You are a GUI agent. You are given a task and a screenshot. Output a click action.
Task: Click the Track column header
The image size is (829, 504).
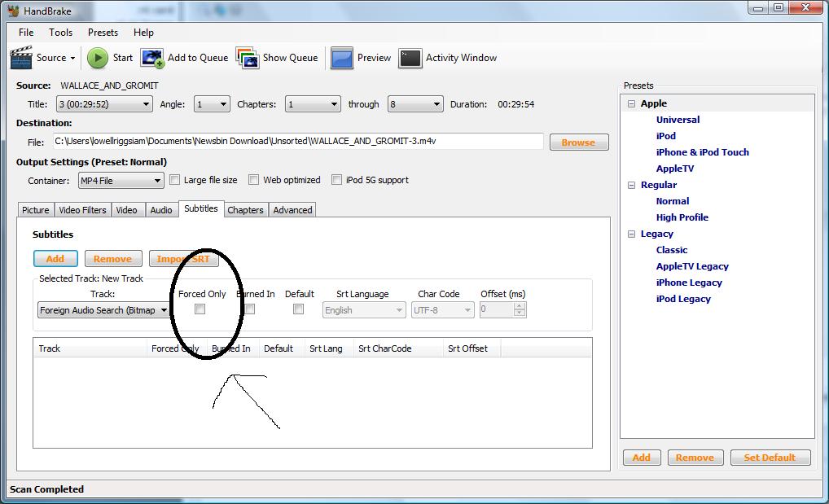point(90,348)
